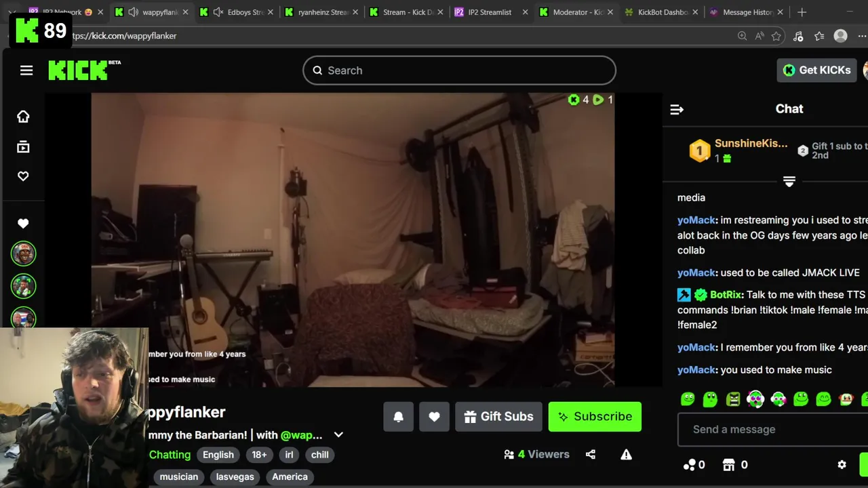Open the channel points dots icon
This screenshot has width=868, height=488.
(x=690, y=465)
